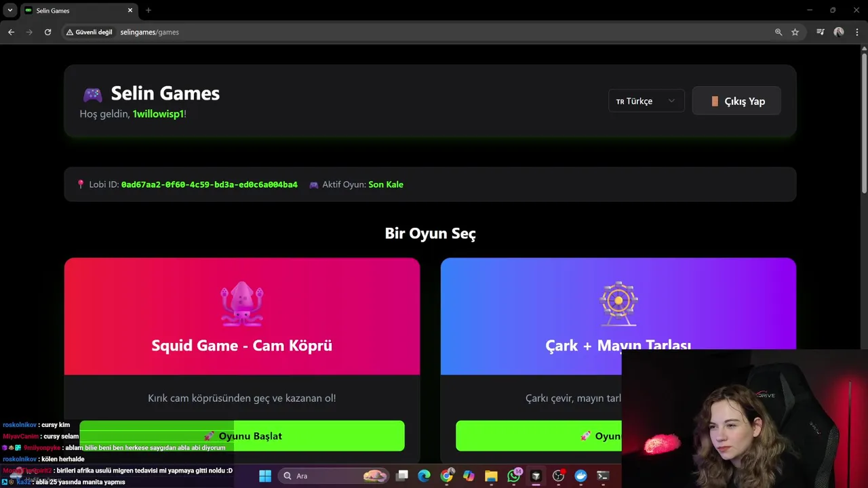The width and height of the screenshot is (868, 488).
Task: Click the 'Son Kale' active game text
Action: (x=386, y=184)
